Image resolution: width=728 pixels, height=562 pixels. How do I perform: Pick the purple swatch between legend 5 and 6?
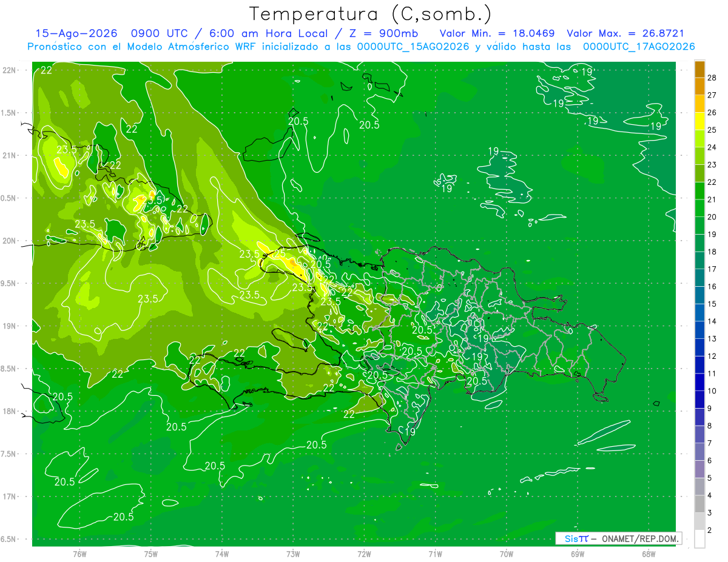point(699,469)
